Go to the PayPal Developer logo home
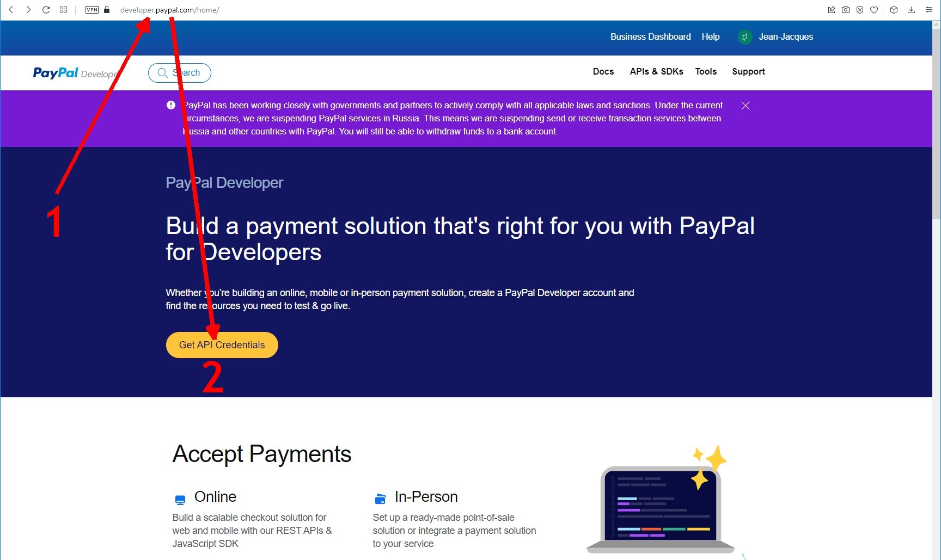The image size is (941, 560). pos(75,73)
